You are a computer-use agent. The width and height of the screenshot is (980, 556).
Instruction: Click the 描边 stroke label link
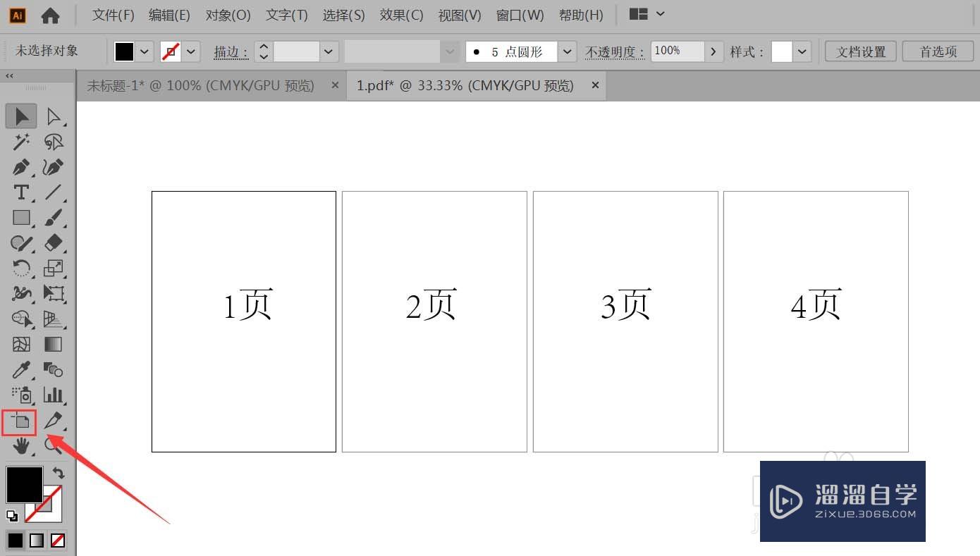pyautogui.click(x=231, y=52)
